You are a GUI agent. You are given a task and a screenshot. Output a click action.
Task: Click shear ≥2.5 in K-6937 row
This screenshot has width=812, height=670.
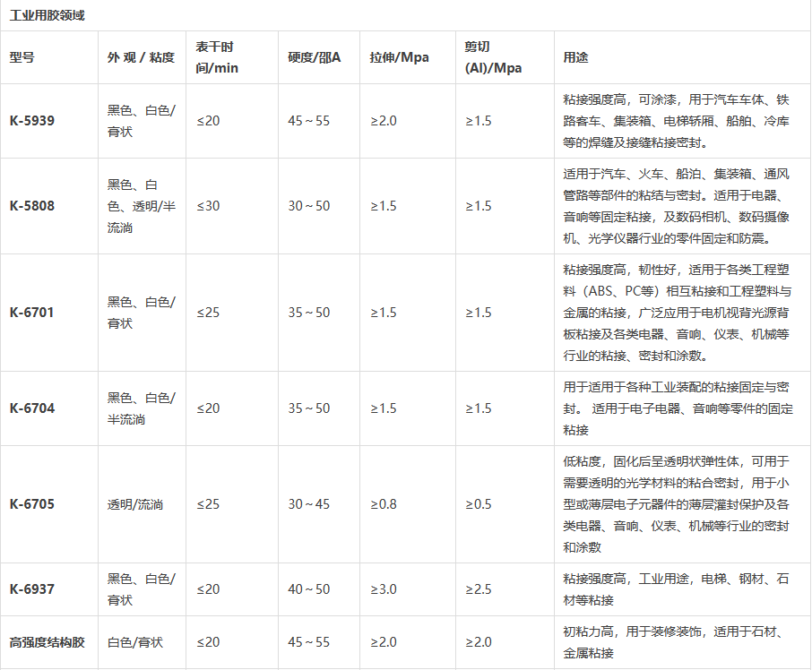(479, 589)
